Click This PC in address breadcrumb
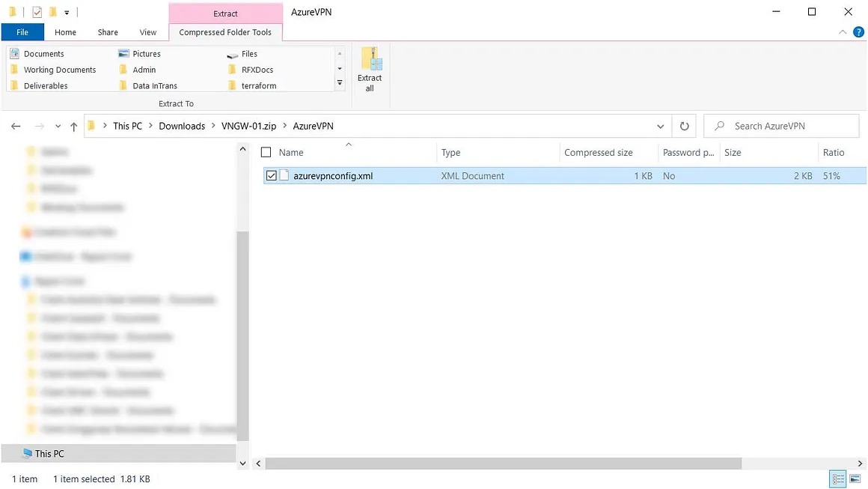Screen dimensions: 868x489 click(127, 127)
